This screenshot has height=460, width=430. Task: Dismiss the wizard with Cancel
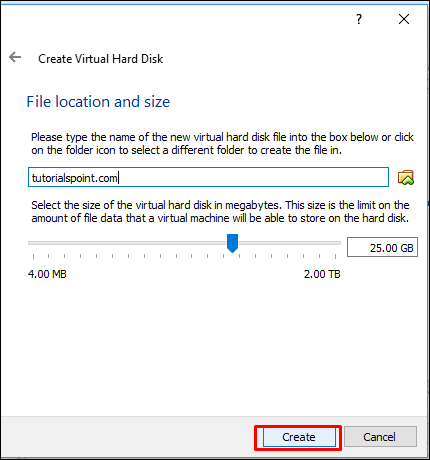tap(380, 437)
